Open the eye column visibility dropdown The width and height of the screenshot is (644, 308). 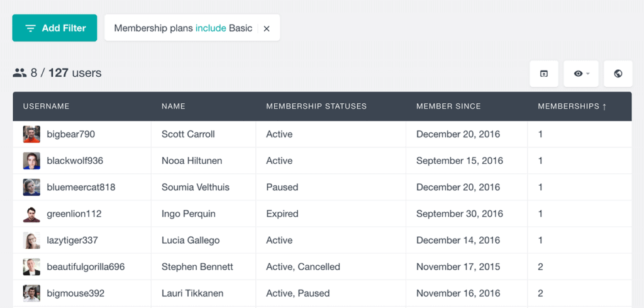580,74
